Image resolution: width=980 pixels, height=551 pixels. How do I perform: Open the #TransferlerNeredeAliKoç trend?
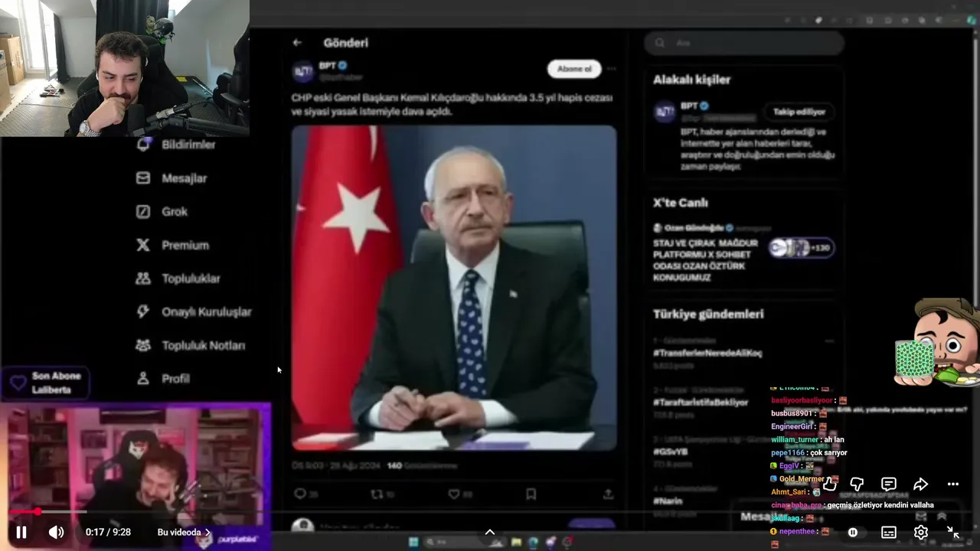(x=707, y=353)
